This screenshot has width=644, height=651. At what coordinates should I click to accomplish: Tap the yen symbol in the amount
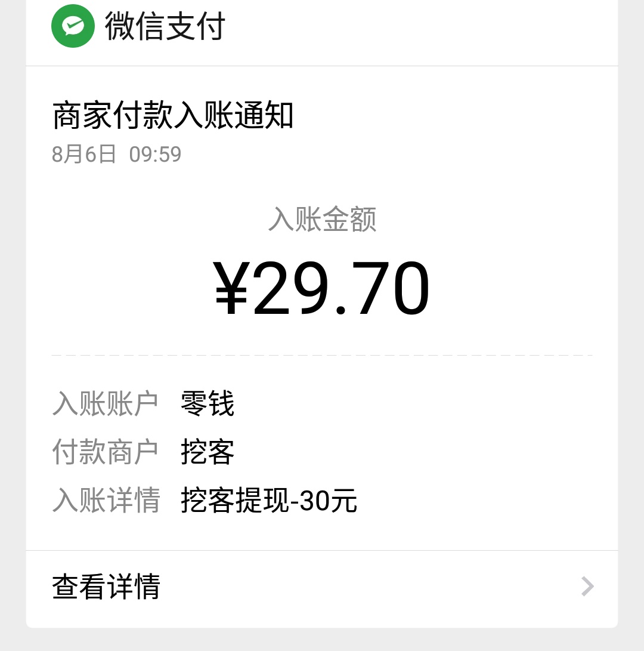[x=231, y=287]
